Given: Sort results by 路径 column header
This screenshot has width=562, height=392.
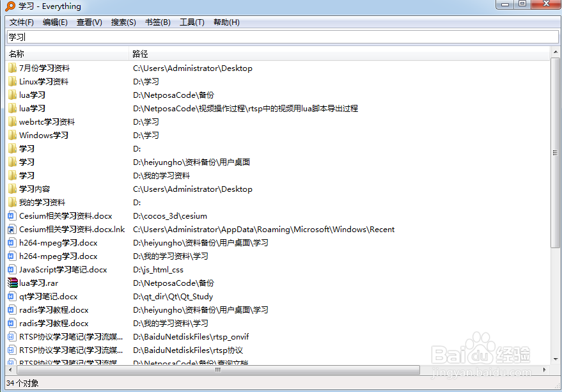Looking at the screenshot, I should point(339,54).
